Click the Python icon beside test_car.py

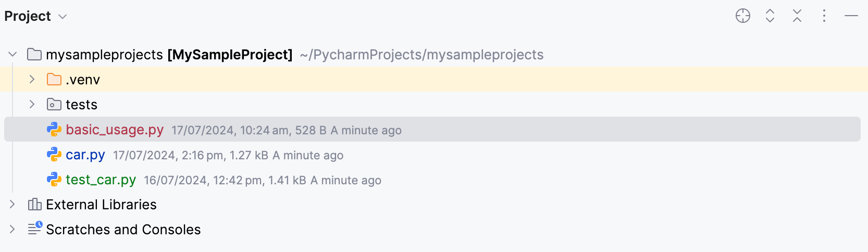pos(54,180)
